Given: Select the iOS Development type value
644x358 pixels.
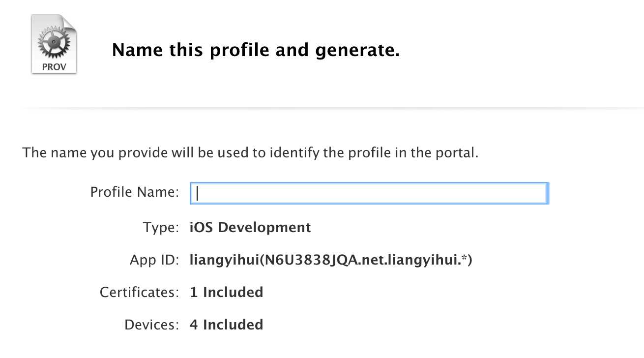Looking at the screenshot, I should coord(250,228).
